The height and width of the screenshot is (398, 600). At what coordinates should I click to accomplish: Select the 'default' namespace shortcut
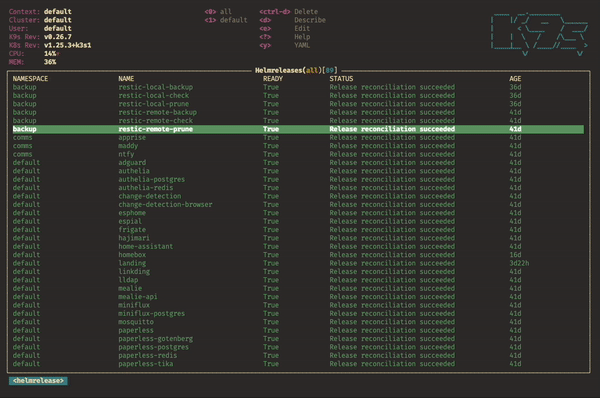pyautogui.click(x=226, y=20)
